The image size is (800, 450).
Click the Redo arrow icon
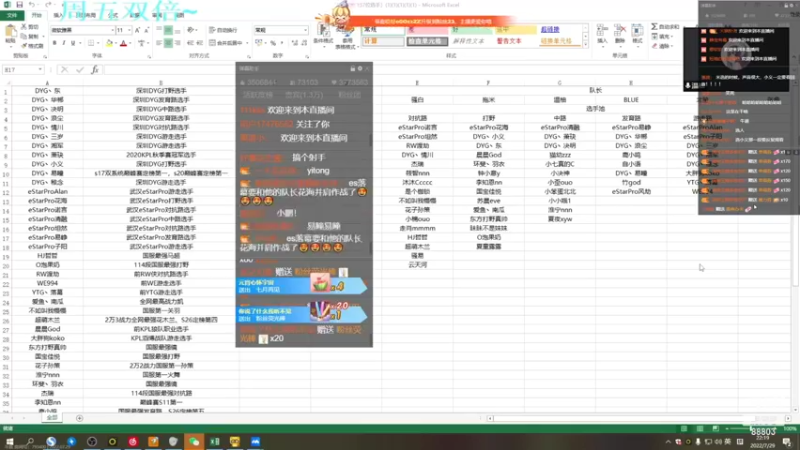(x=48, y=5)
